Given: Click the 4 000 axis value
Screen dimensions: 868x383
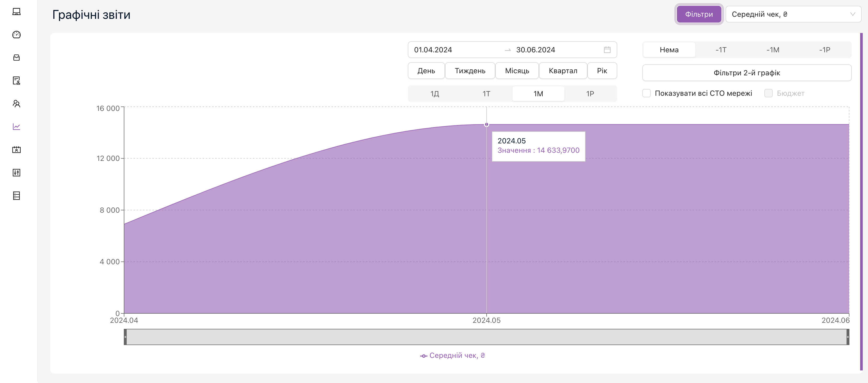Looking at the screenshot, I should coord(109,262).
